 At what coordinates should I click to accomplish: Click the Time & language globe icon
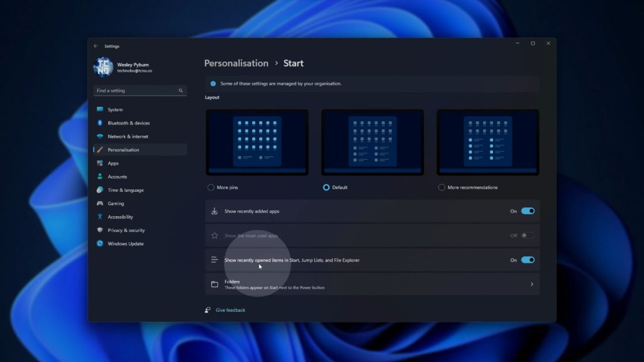100,190
